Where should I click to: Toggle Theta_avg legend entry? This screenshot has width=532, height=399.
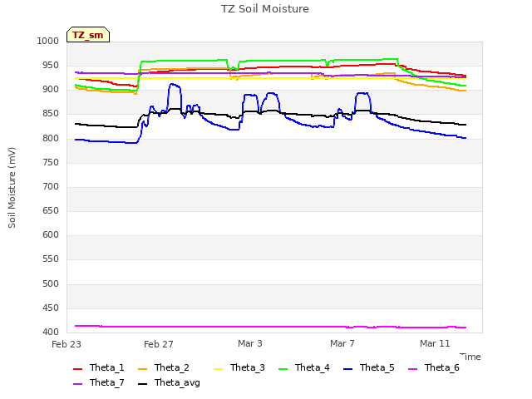point(169,382)
